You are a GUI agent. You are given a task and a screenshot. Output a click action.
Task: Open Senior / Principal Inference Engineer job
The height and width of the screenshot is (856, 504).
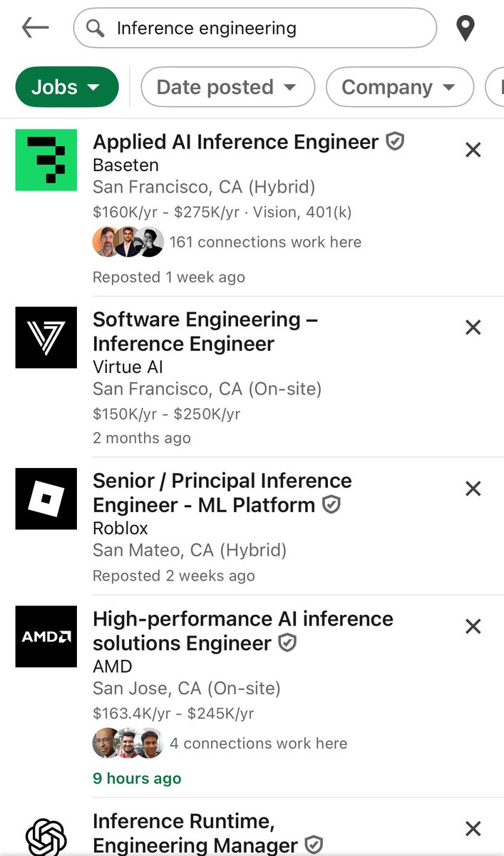coord(222,493)
